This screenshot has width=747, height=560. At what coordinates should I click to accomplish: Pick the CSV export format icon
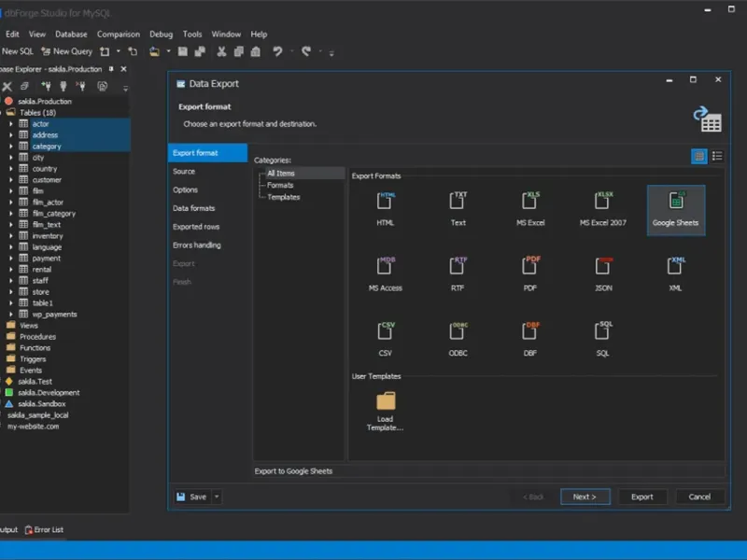[x=385, y=331]
